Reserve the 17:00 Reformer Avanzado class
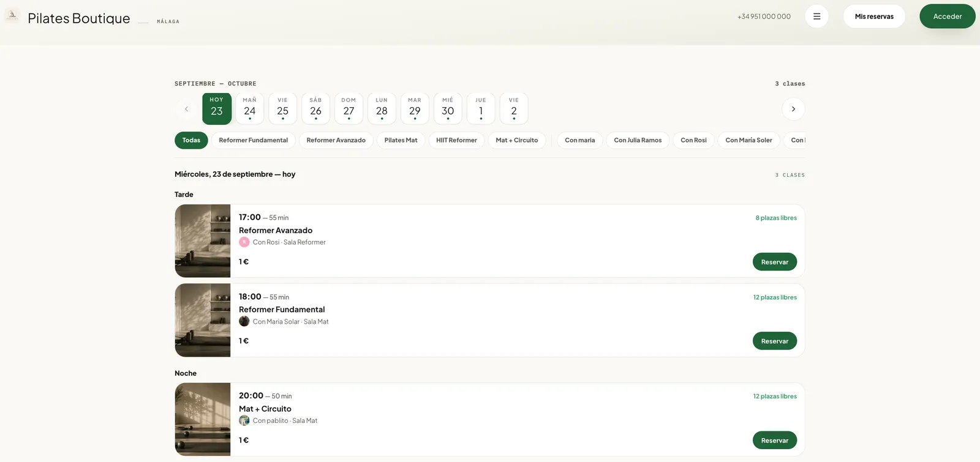Viewport: 980px width, 462px height. coord(775,262)
